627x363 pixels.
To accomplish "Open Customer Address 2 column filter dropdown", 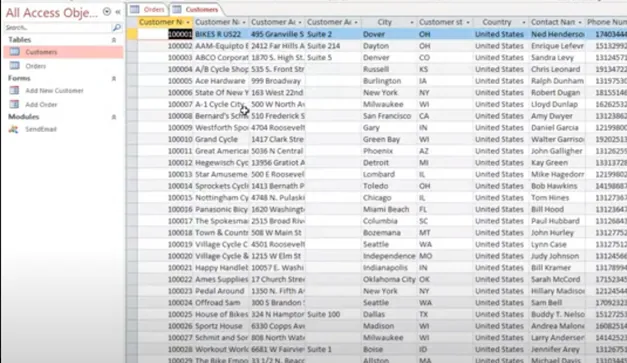I will [356, 22].
